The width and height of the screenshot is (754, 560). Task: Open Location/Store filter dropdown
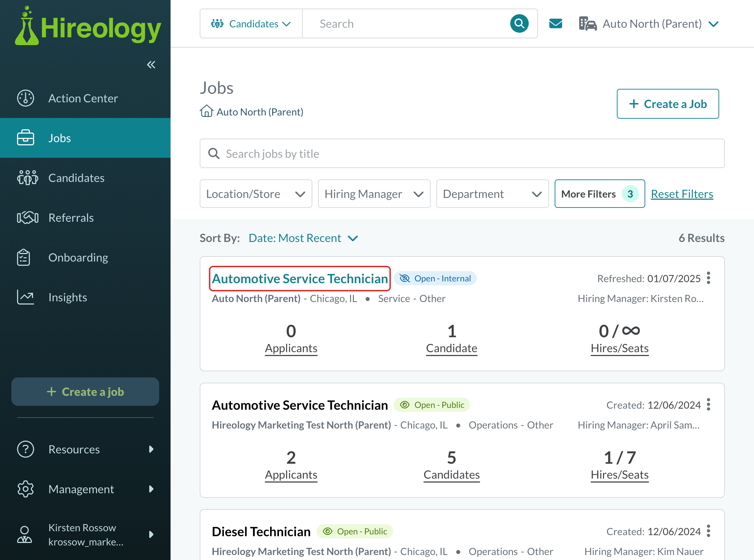[256, 194]
